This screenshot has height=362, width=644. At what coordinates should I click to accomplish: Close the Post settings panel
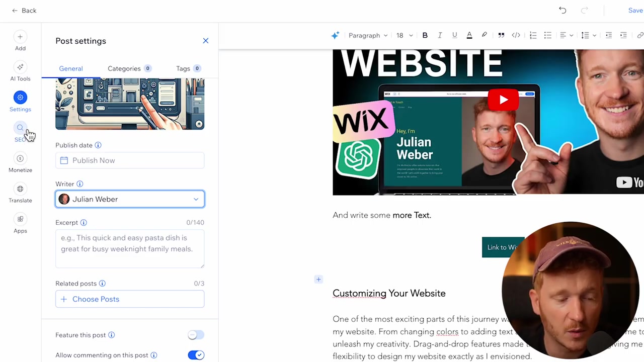205,41
